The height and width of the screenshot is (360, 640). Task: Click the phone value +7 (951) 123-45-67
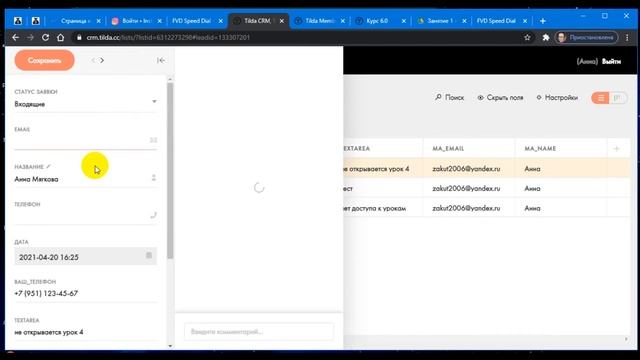tap(46, 293)
